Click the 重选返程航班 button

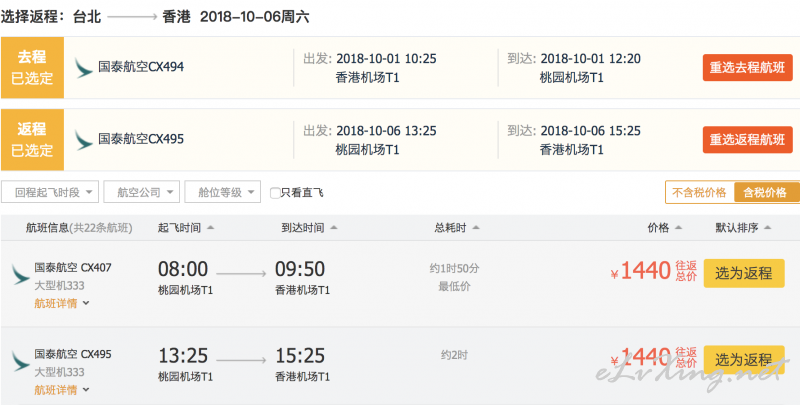click(x=747, y=139)
